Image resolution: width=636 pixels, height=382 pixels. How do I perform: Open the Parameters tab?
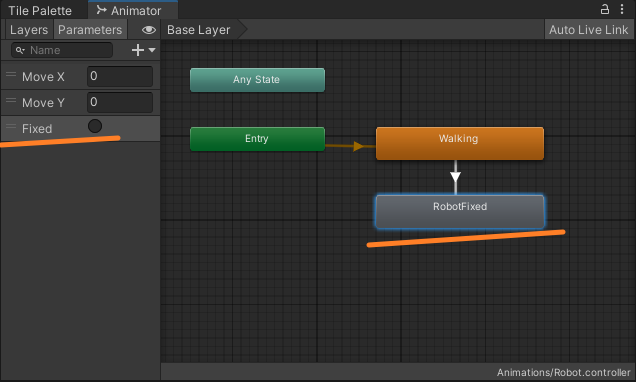click(x=90, y=30)
